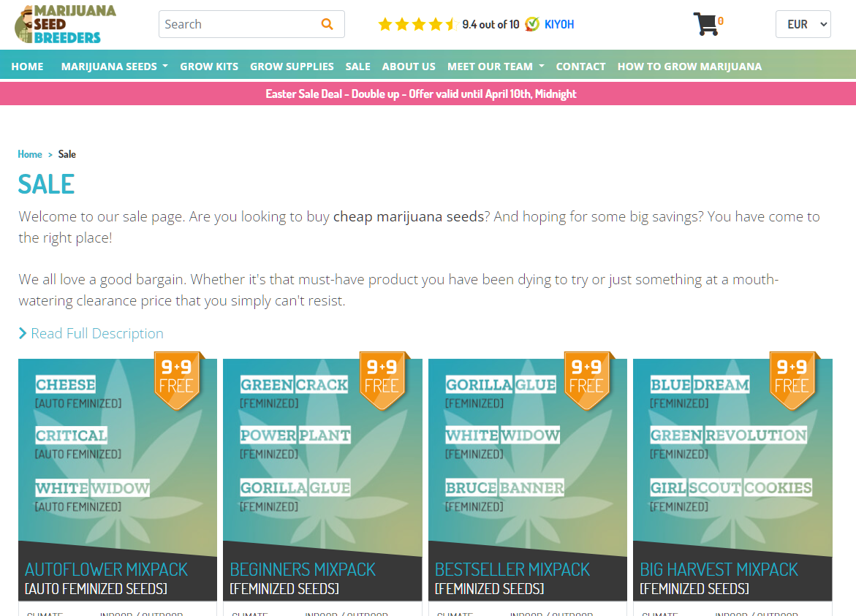Click the 9+9 Free badge on Big Harvest Mixpack
856x616 pixels.
pyautogui.click(x=792, y=381)
